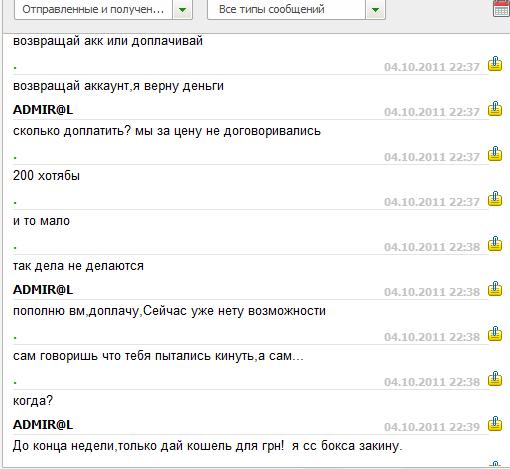Click the clip icon beside 'До конца недели' message
Image resolution: width=510 pixels, height=469 pixels.
[495, 424]
